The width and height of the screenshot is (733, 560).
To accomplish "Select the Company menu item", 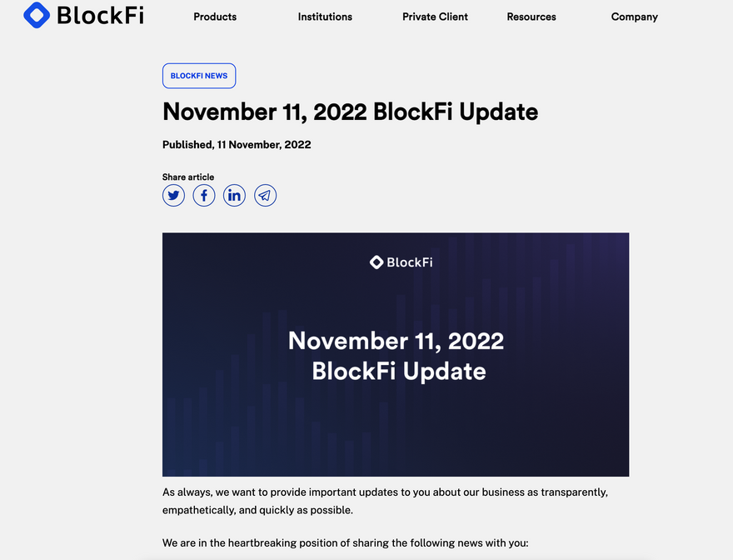I will (x=635, y=17).
